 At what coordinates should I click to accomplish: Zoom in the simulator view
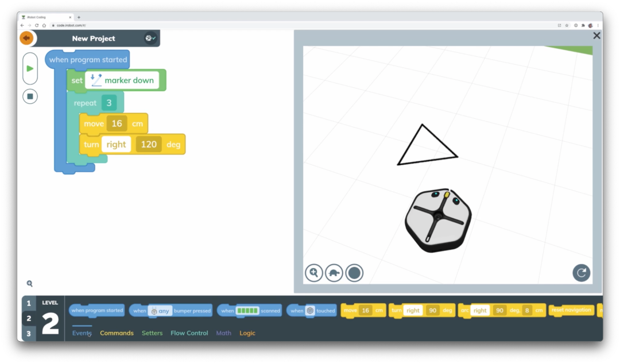pos(314,273)
